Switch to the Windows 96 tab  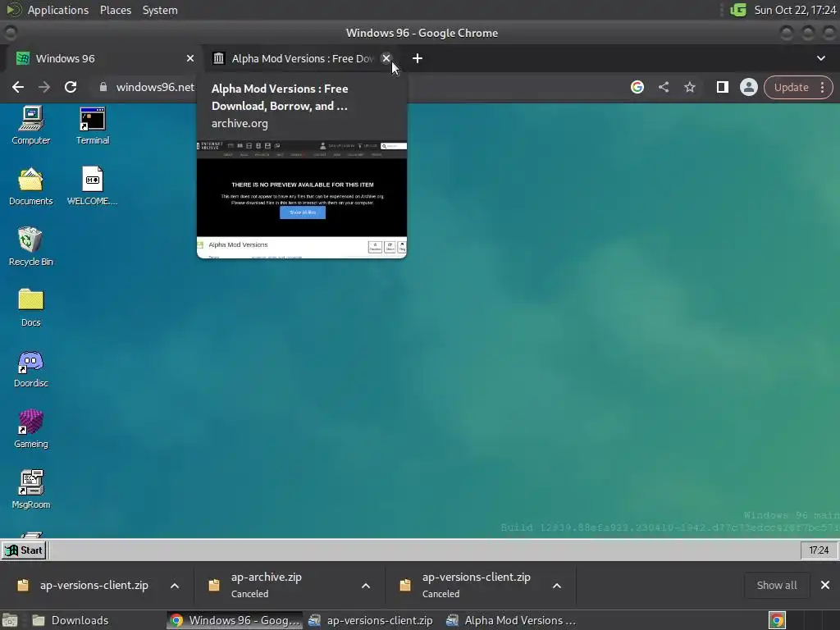(102, 58)
